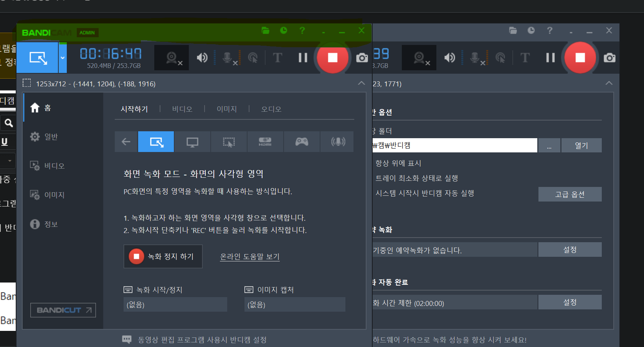Open 정보 in sidebar
Viewport: 644px width, 347px height.
tap(63, 224)
